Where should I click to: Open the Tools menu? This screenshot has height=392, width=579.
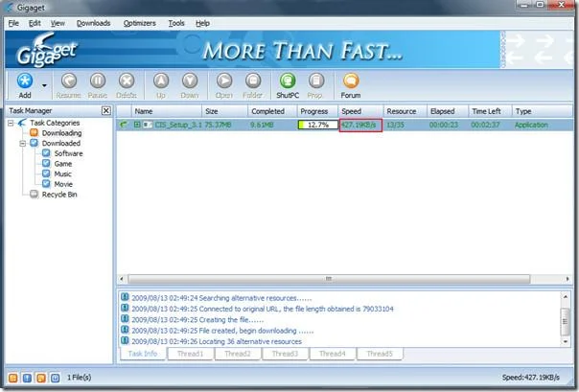coord(176,23)
